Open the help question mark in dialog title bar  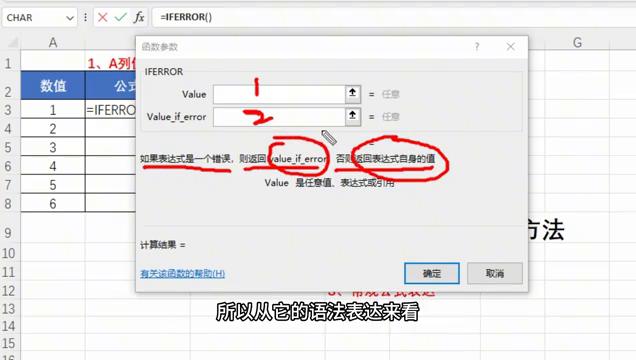[x=477, y=47]
